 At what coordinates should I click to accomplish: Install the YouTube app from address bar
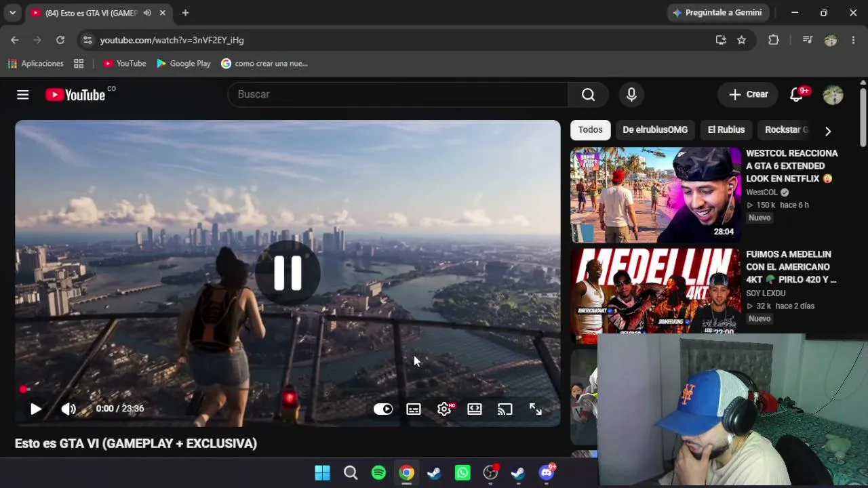(721, 40)
